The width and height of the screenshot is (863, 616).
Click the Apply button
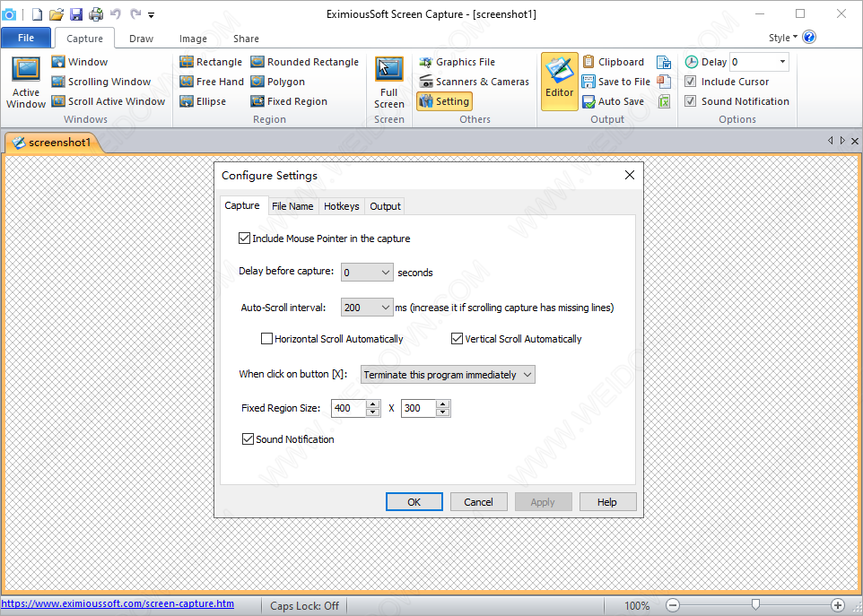click(x=543, y=501)
